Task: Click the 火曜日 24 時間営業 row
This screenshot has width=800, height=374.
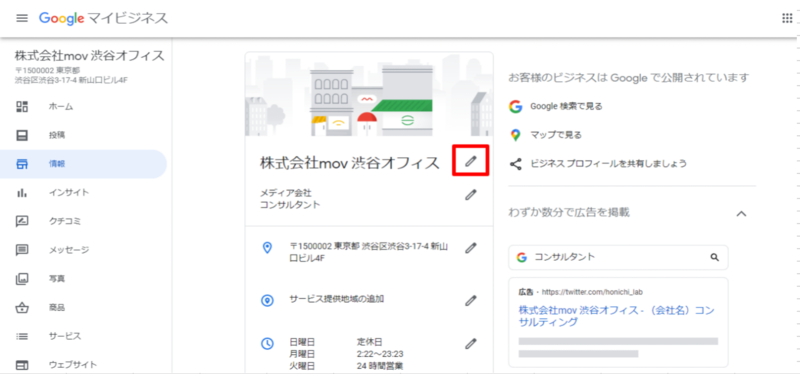Action: tap(347, 365)
